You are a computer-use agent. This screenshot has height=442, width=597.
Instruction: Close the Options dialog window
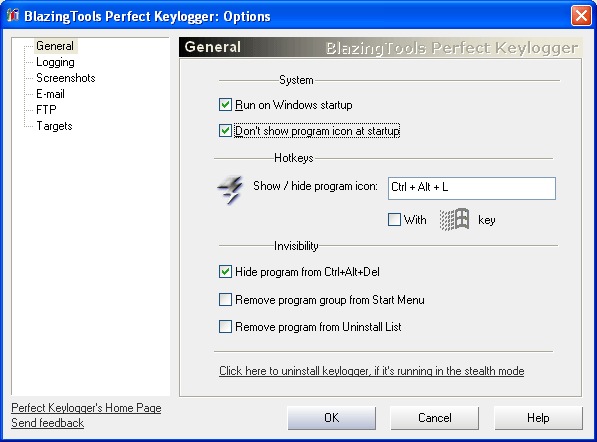[581, 16]
